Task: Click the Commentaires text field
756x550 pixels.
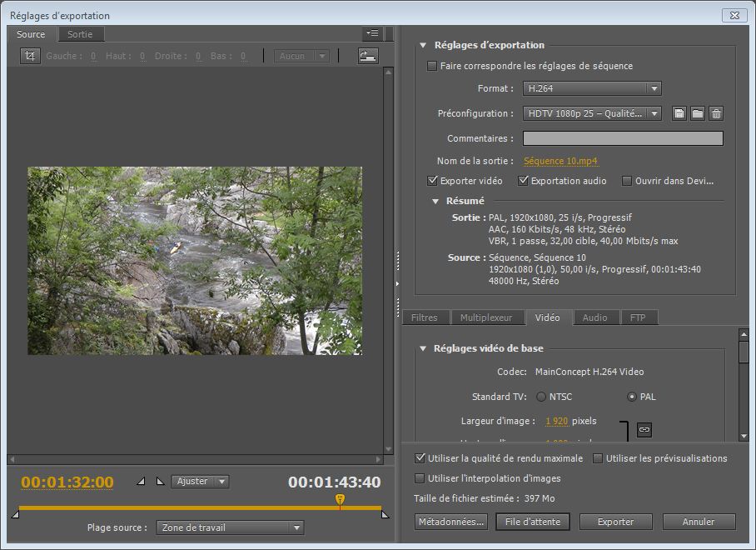Action: [x=622, y=138]
